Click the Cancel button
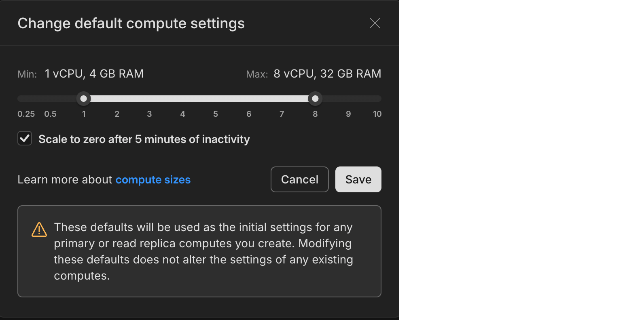 (x=299, y=179)
